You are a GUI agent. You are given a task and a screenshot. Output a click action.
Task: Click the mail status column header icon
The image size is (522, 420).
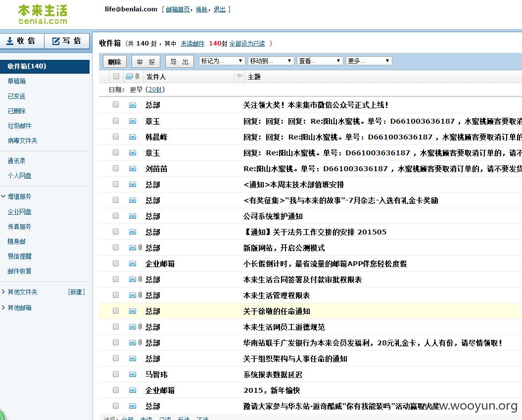pos(129,77)
